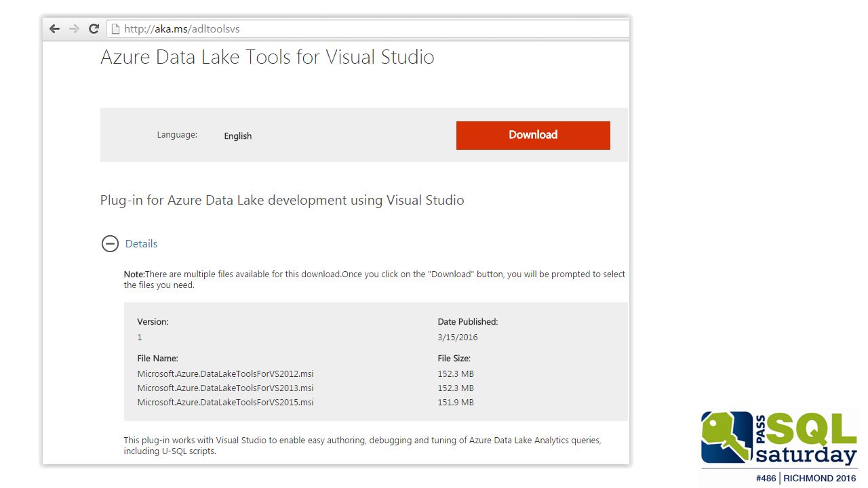Click the browser forward arrow
This screenshot has height=488, width=868.
(75, 28)
